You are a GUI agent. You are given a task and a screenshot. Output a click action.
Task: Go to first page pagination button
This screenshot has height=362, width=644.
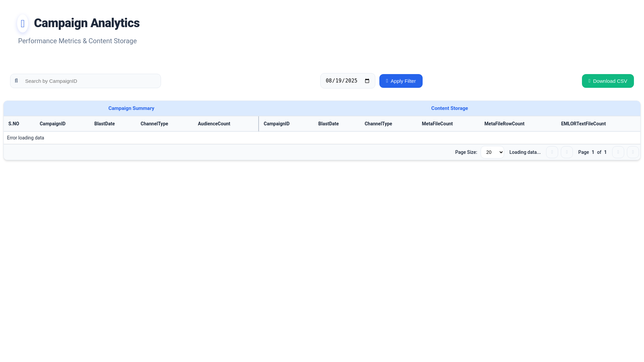coord(552,152)
